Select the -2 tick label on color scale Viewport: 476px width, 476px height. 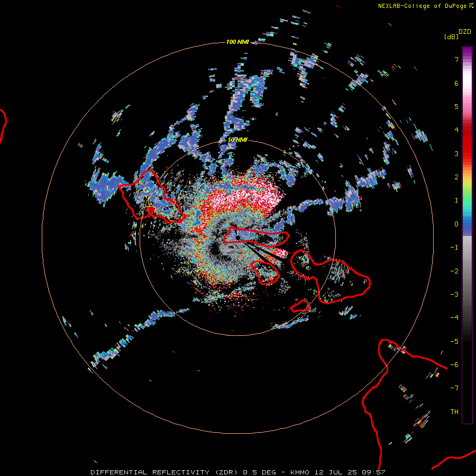(x=454, y=271)
